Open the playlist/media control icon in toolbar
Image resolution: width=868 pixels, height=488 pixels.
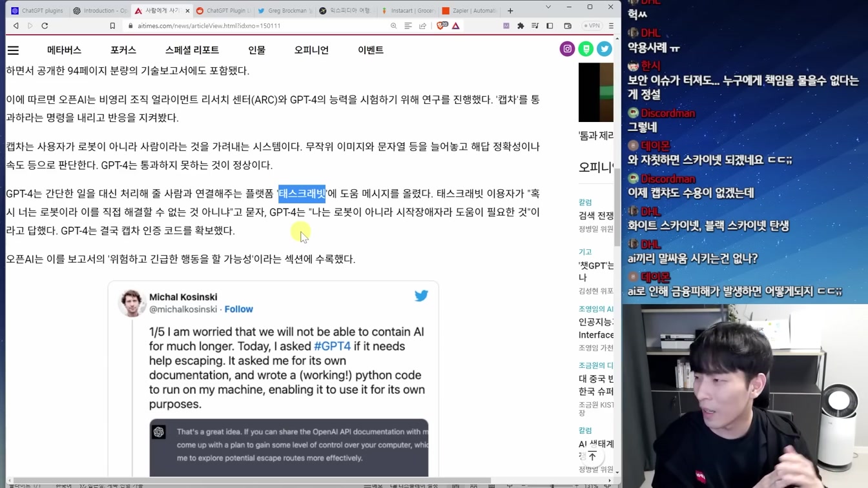pyautogui.click(x=535, y=26)
